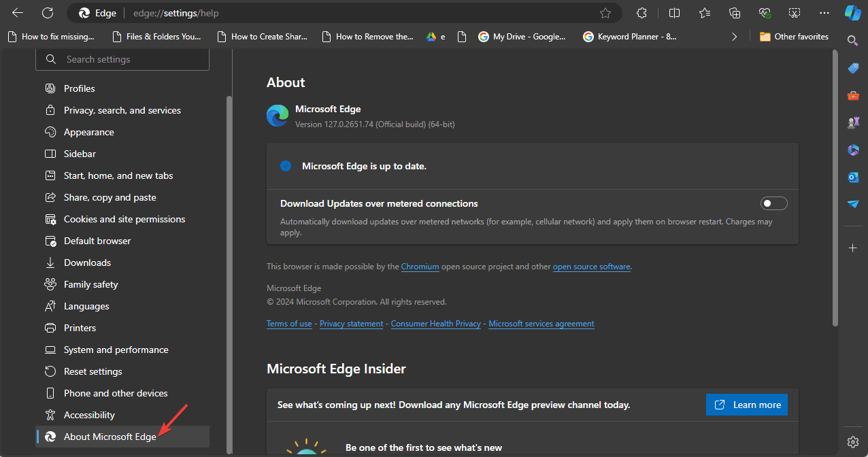Open Drop paper plane in the sidebar
This screenshot has width=868, height=457.
pyautogui.click(x=853, y=204)
